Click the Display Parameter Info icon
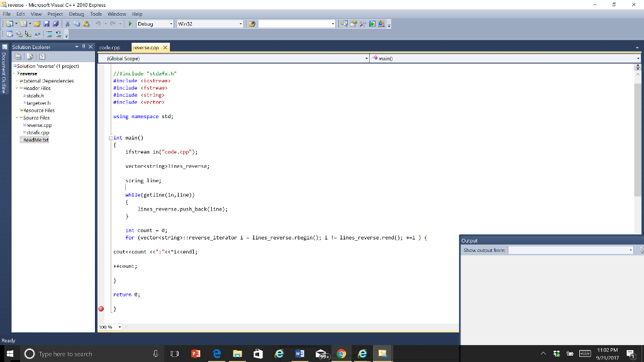This screenshot has height=362, width=644. (19, 34)
